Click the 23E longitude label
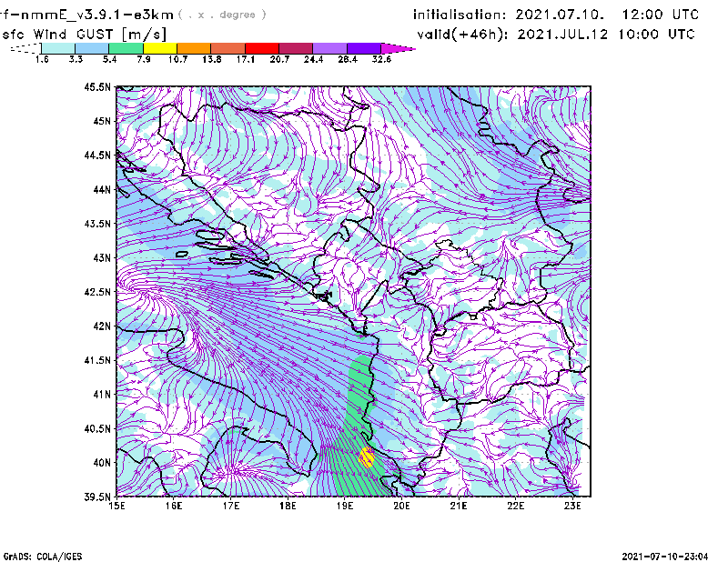The width and height of the screenshot is (728, 562). click(572, 506)
